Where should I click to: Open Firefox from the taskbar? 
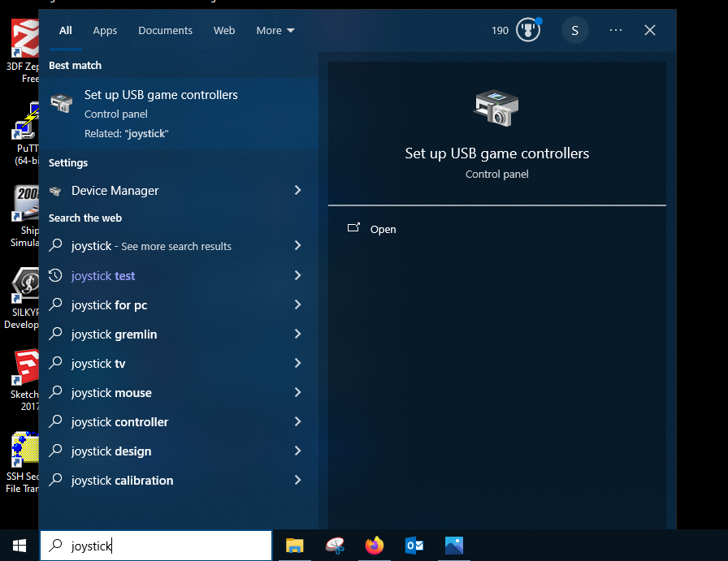tap(375, 546)
